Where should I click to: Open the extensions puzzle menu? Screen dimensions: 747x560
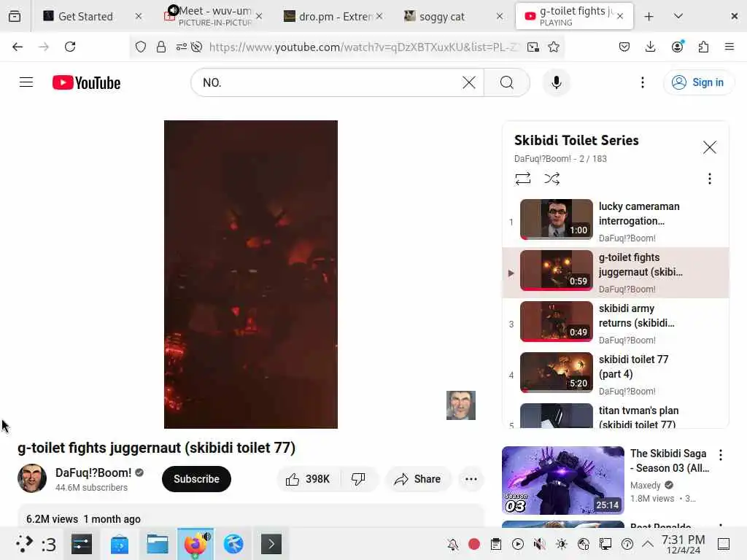click(x=703, y=47)
